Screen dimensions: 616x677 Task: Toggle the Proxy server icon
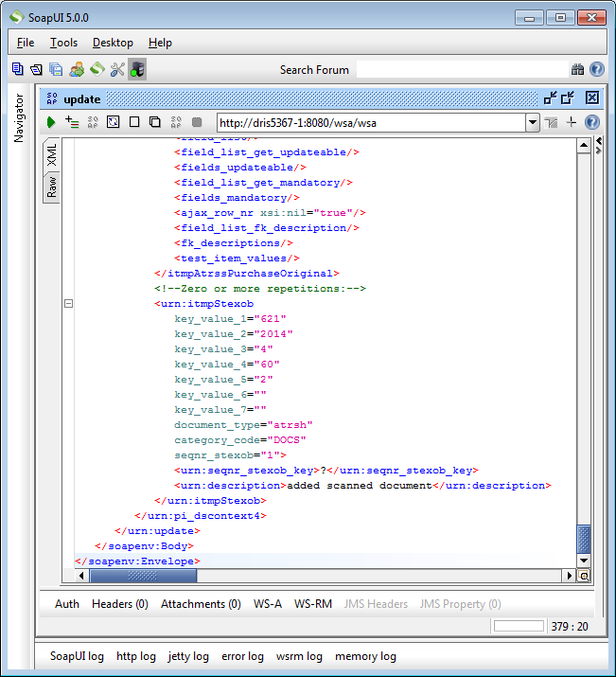pyautogui.click(x=137, y=69)
